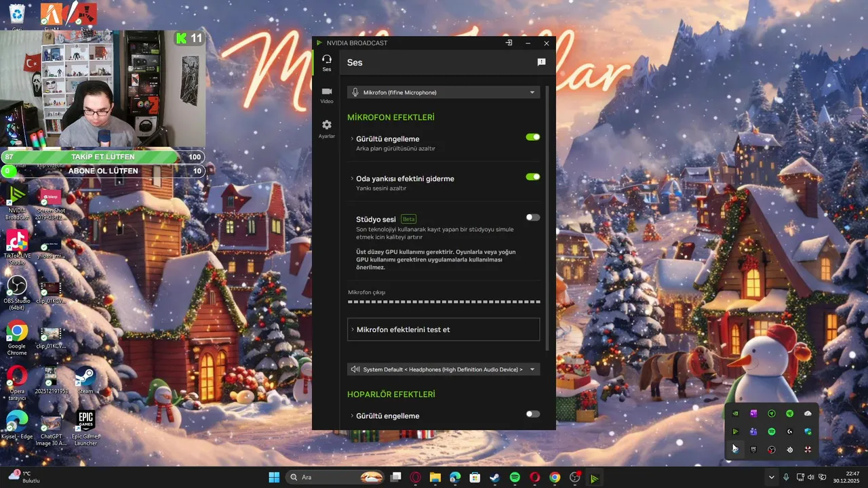Open the Ses tab in NVIDIA Broadcast sidebar
This screenshot has height=488, width=868.
[x=327, y=63]
